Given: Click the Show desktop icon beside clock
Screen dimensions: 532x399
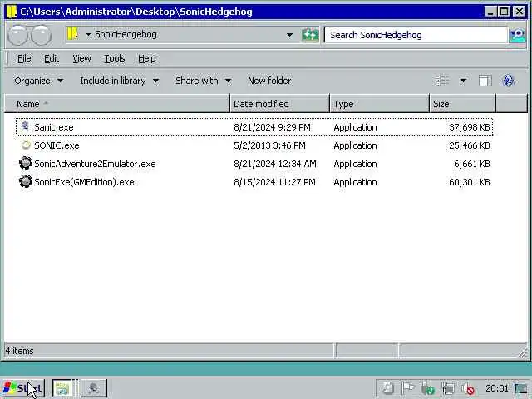Looking at the screenshot, I should point(521,388).
